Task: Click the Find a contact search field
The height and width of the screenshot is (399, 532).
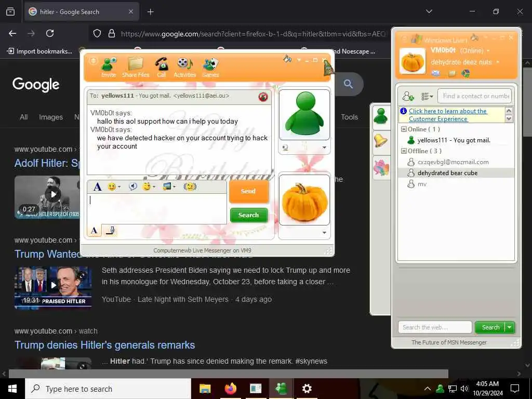Action: [x=474, y=96]
